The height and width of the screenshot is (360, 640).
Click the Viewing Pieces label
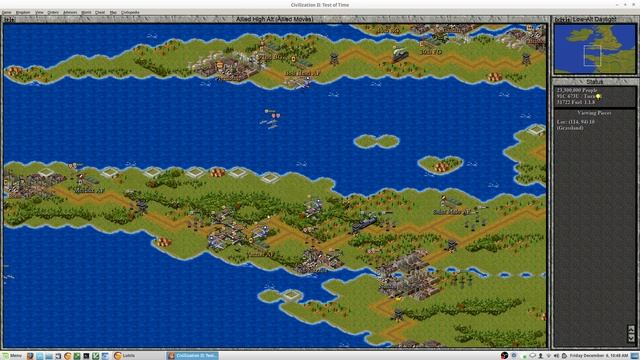pos(594,113)
